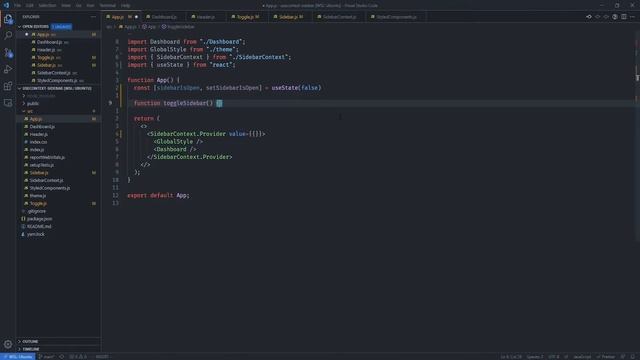Collapse the Open Editors section
Screen dimensions: 640x360
(19, 27)
